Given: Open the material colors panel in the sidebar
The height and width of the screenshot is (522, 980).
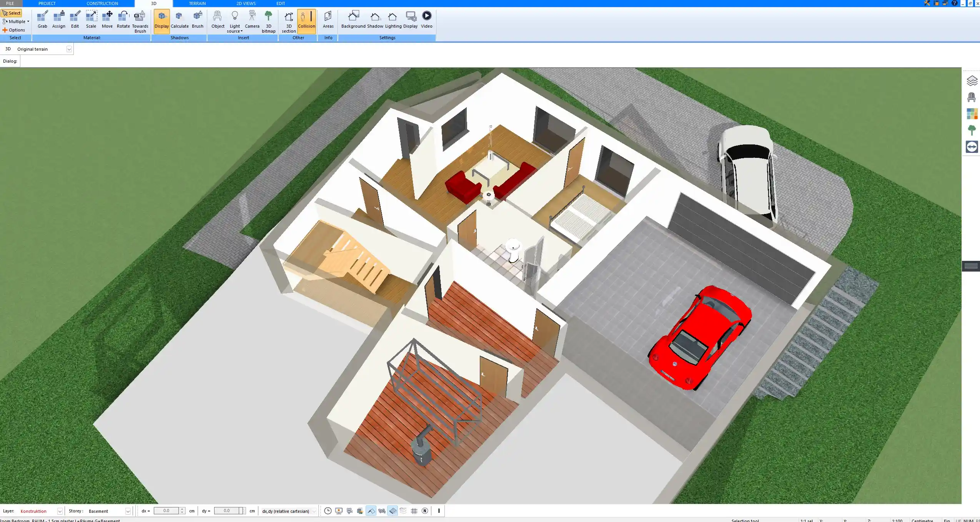Looking at the screenshot, I should tap(973, 114).
